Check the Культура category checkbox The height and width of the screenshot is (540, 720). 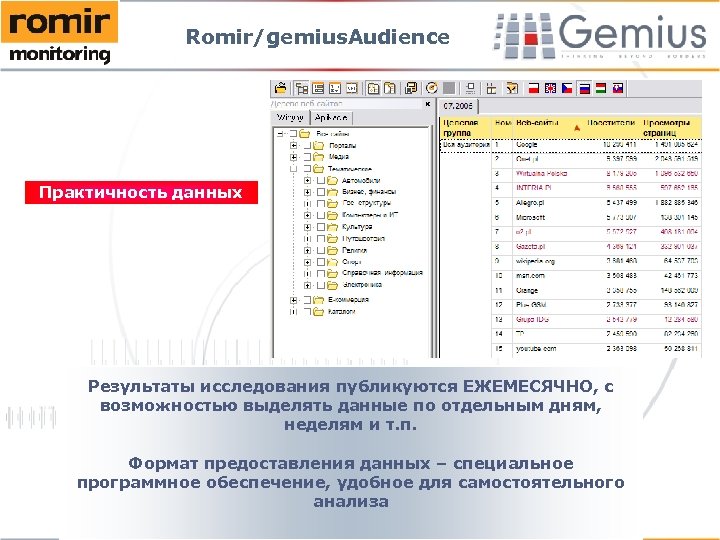[321, 227]
